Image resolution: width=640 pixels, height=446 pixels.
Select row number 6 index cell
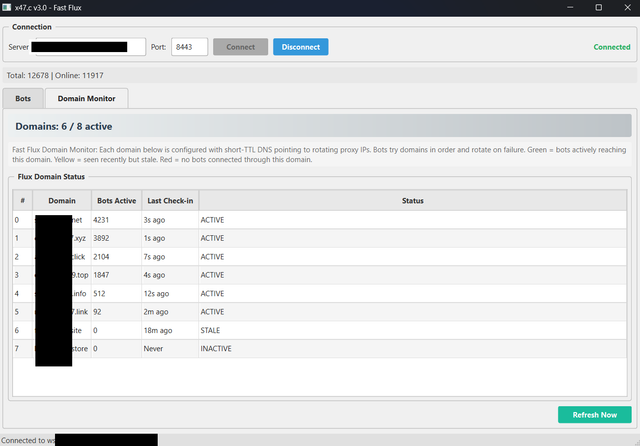22,330
